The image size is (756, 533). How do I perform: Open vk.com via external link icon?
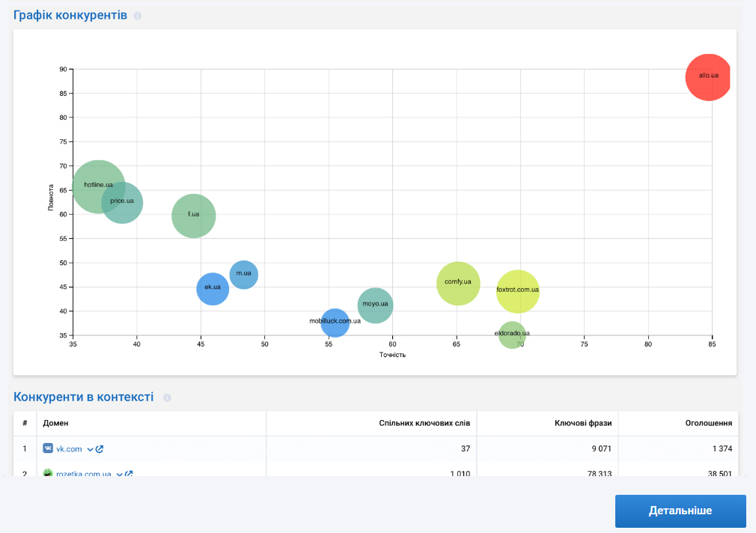100,449
